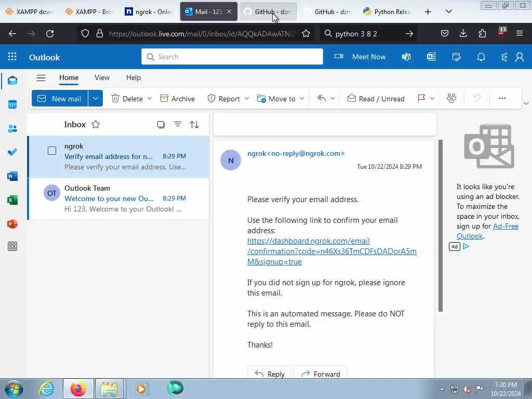
Task: Open the Ad-Free Outlook link
Action: [487, 231]
